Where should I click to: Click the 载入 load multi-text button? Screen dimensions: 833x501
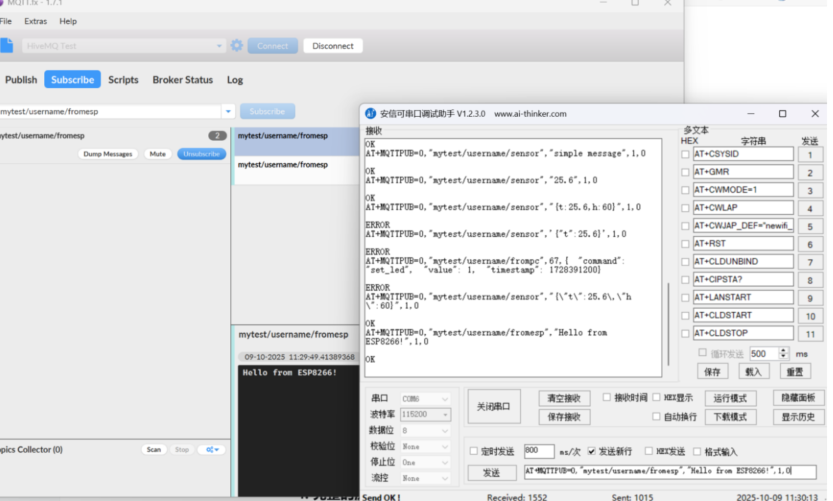(753, 372)
